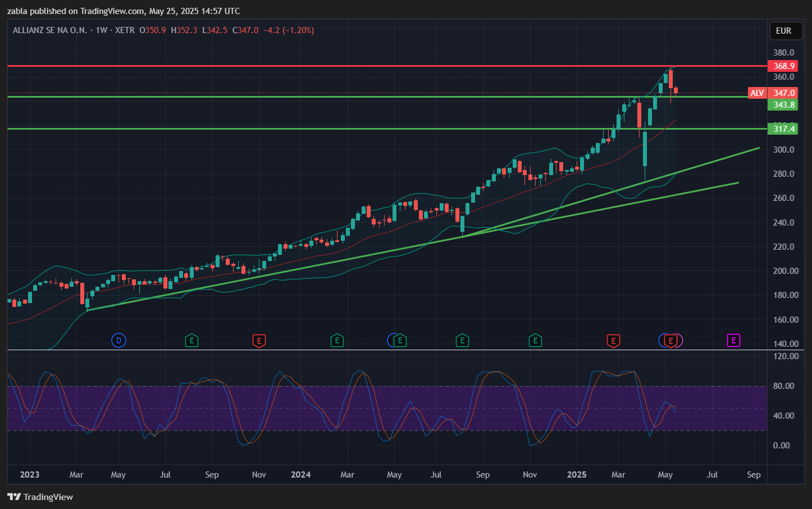This screenshot has width=812, height=509.
Task: Click the 1W interval label in the legend
Action: point(101,30)
